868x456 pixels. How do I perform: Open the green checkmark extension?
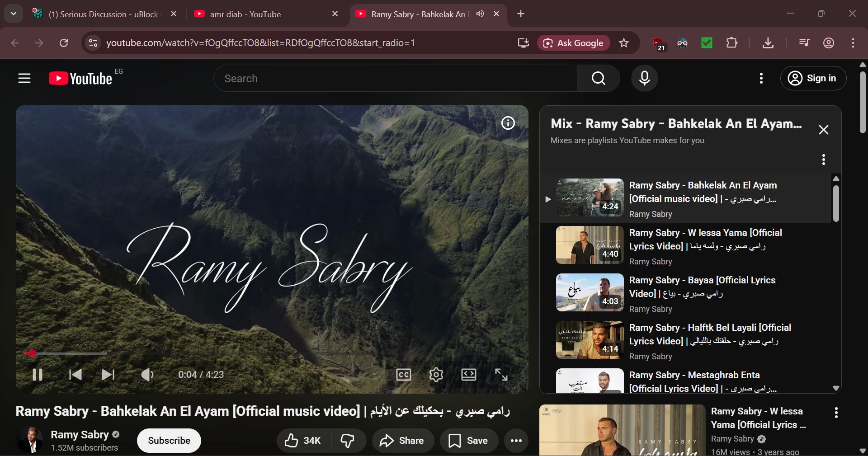(707, 43)
